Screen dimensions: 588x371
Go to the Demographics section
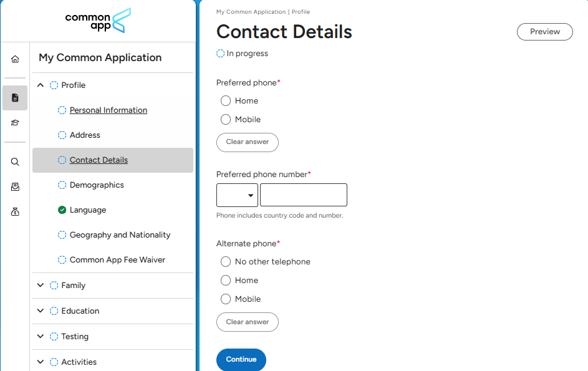97,185
